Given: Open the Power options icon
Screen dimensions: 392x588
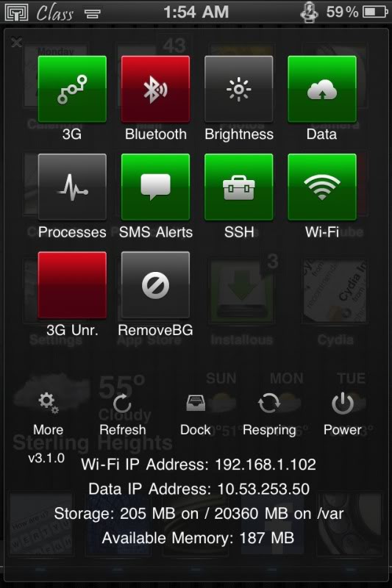Looking at the screenshot, I should coord(343,403).
